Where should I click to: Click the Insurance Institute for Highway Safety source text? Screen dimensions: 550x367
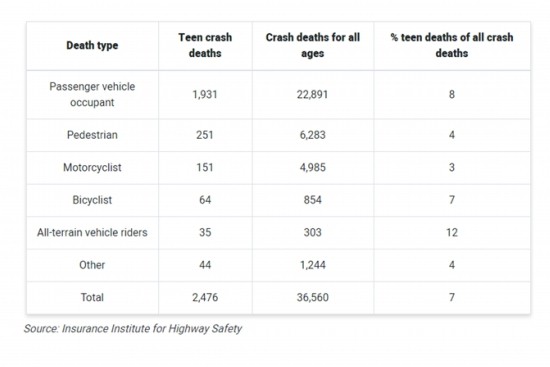[x=152, y=329]
